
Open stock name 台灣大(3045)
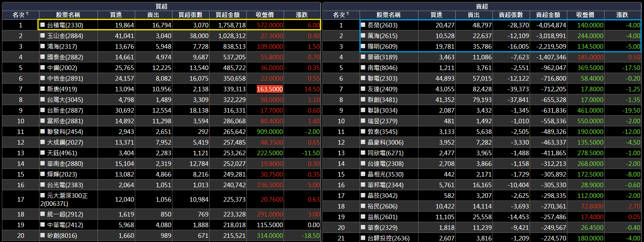click(65, 100)
